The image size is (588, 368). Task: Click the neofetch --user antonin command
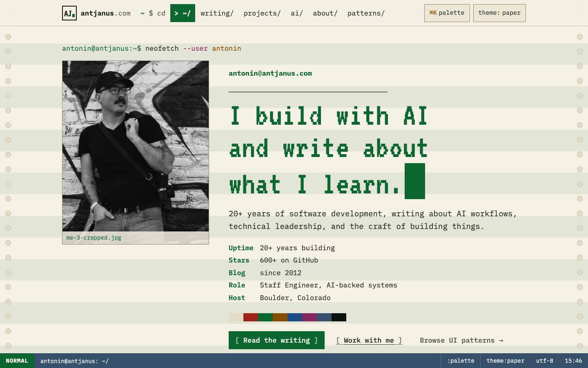tap(193, 48)
